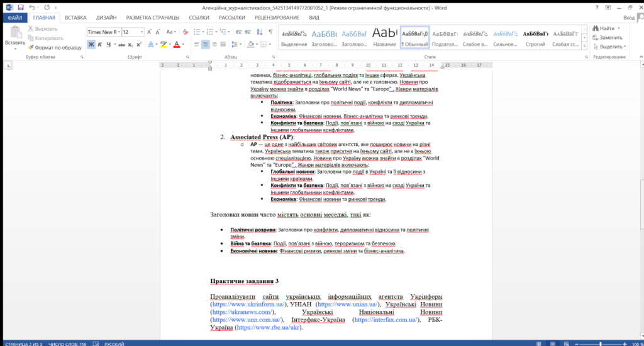Image resolution: width=644 pixels, height=346 pixels.
Task: Toggle underline (Ч) formatting
Action: click(x=108, y=45)
